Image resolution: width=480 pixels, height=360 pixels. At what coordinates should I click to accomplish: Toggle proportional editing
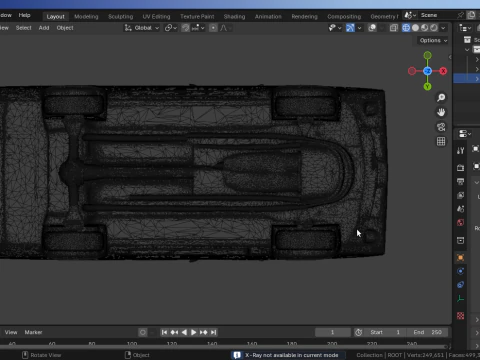pyautogui.click(x=213, y=28)
